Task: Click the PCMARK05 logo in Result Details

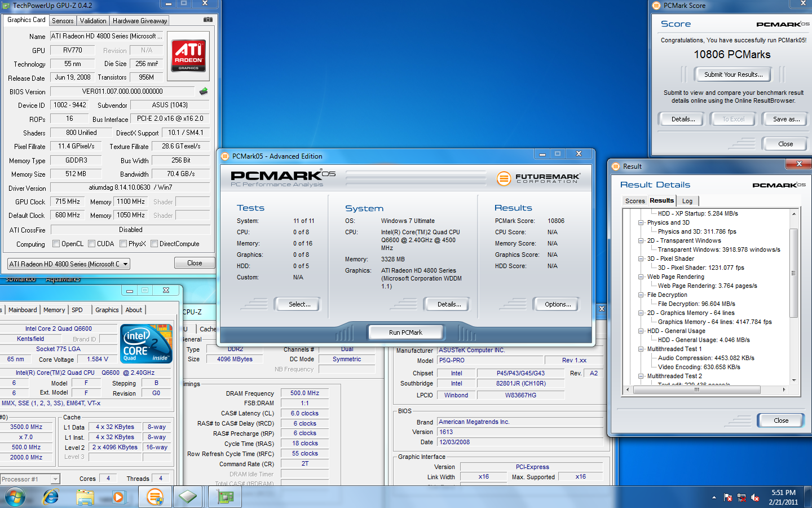Action: point(779,185)
